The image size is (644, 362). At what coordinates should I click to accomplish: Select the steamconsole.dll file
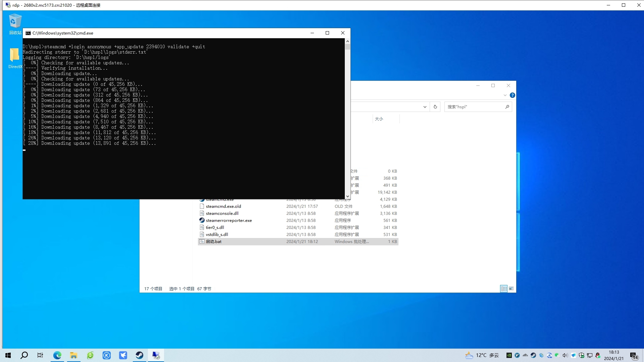(222, 214)
